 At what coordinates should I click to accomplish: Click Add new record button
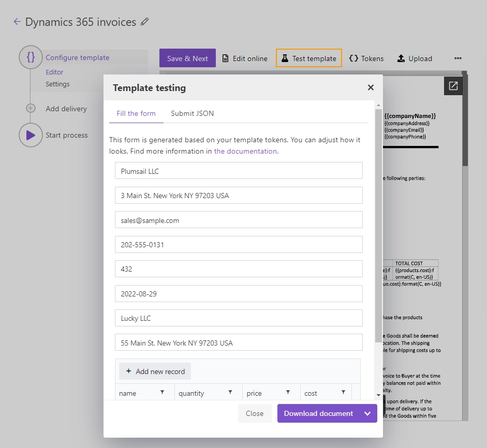(x=155, y=371)
